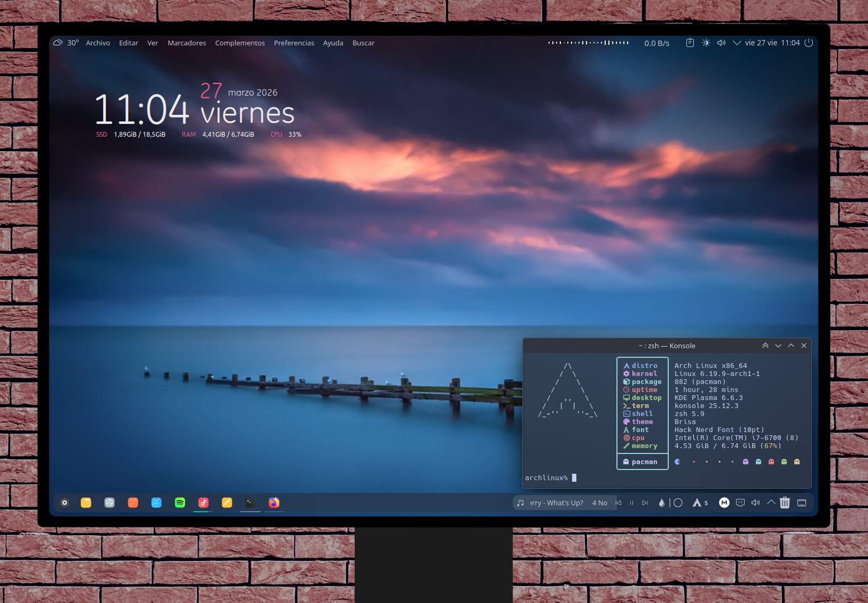Launch the yellow file manager from the dock

(x=86, y=503)
